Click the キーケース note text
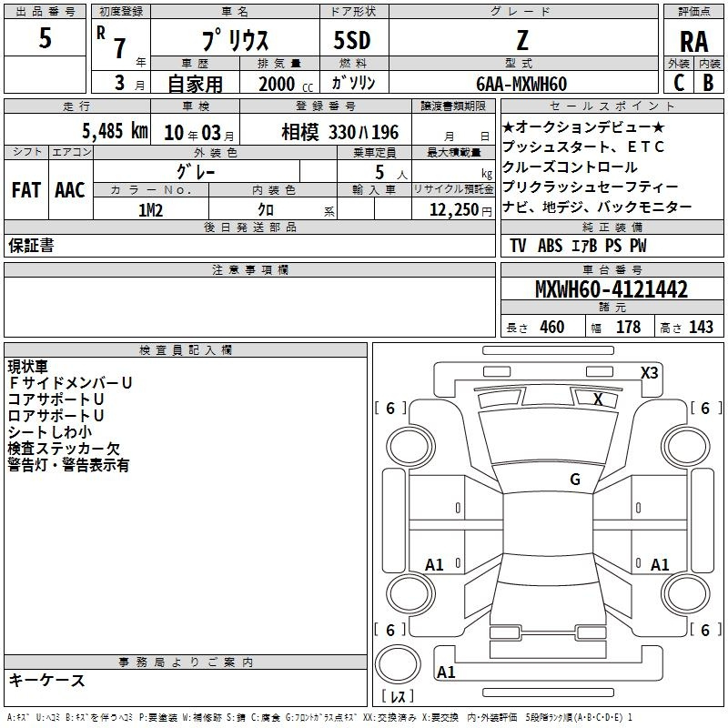Image resolution: width=728 pixels, height=728 pixels. pyautogui.click(x=46, y=681)
